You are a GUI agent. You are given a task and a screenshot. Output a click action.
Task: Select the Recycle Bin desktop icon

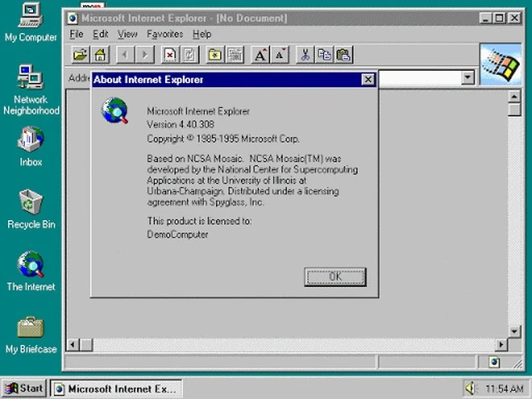[31, 210]
